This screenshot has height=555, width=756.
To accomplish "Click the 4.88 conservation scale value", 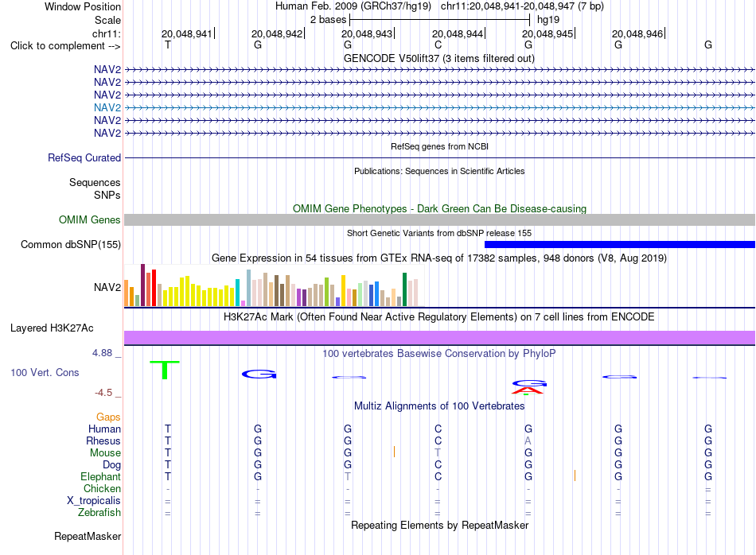I will coord(102,353).
